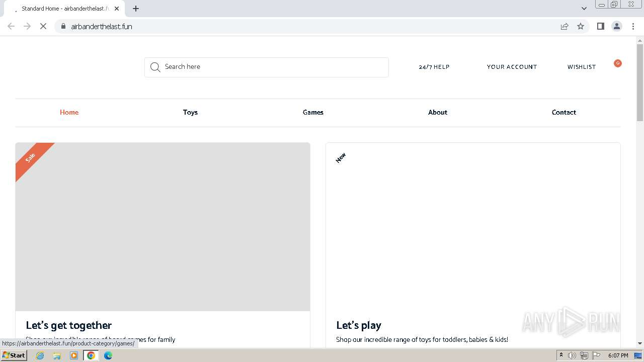This screenshot has width=644, height=362.
Task: Click the browser back arrow
Action: [x=11, y=26]
